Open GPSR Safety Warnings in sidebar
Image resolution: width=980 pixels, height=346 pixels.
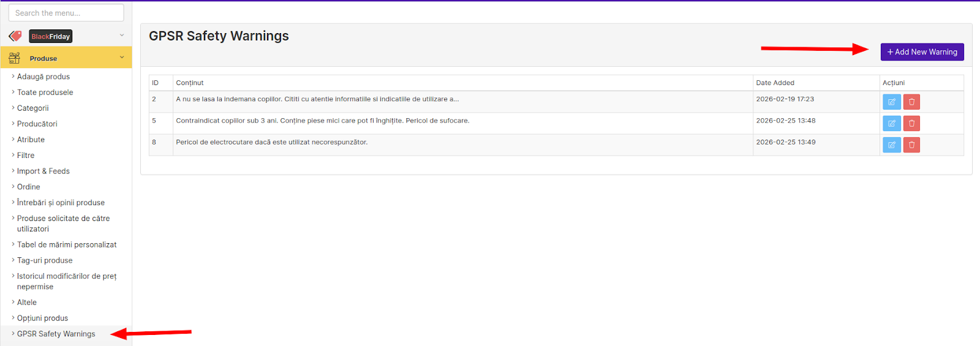(x=56, y=334)
